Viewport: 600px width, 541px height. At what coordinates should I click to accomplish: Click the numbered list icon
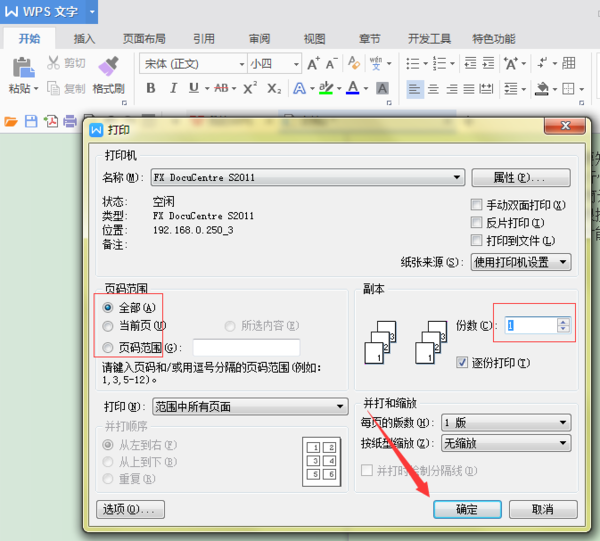tap(439, 63)
